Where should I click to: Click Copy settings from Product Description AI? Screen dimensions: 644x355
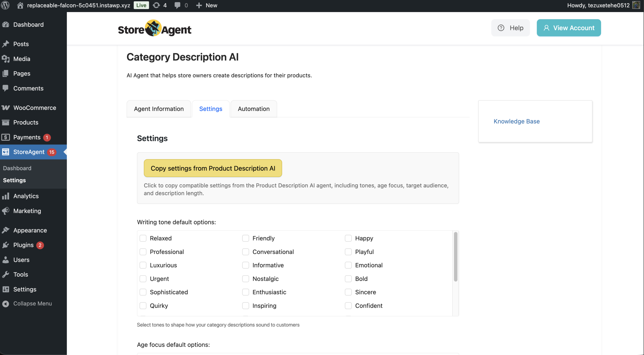point(213,168)
